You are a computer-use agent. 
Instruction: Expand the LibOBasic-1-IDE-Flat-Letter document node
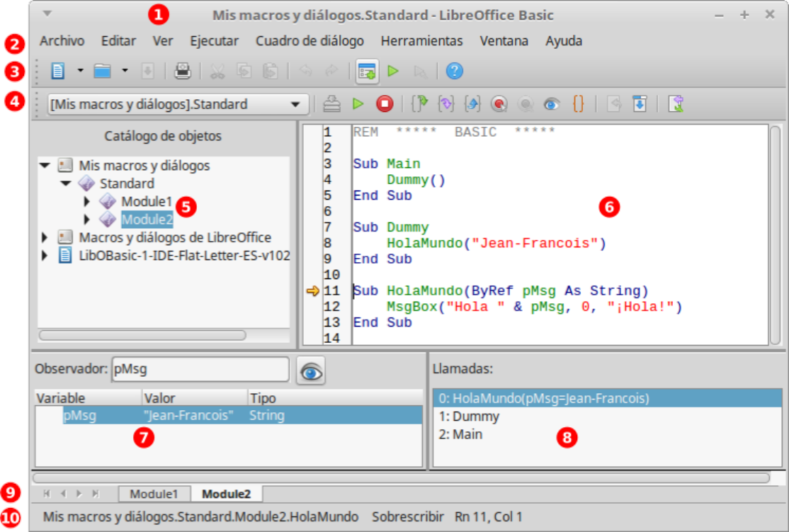[45, 255]
